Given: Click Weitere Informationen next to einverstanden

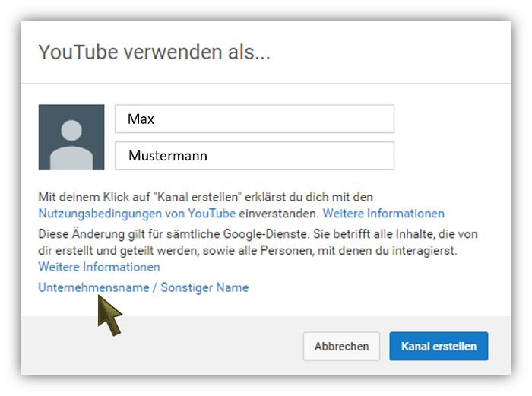Looking at the screenshot, I should [x=384, y=214].
